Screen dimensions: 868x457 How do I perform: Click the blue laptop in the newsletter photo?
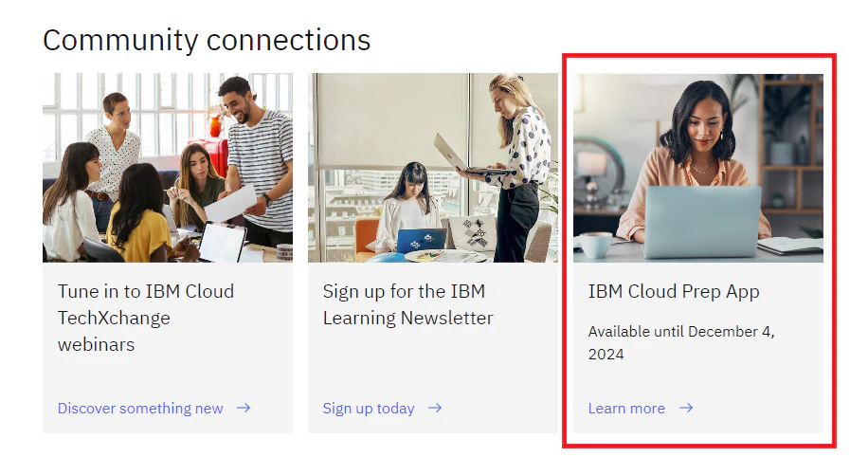[x=422, y=241]
